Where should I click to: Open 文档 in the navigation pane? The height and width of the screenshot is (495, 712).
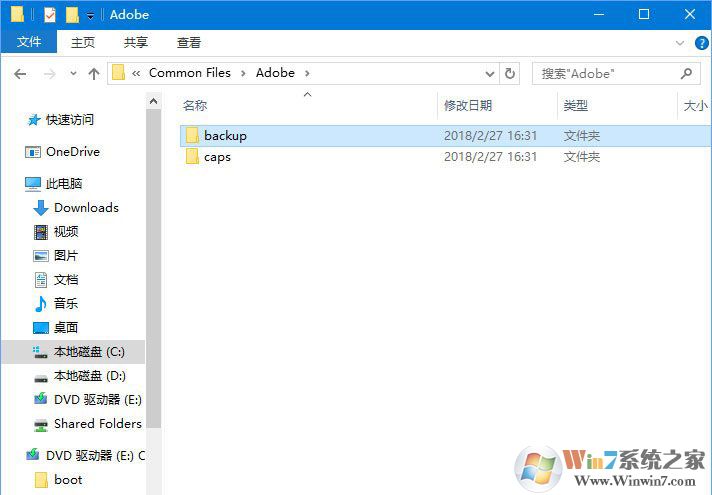coord(66,279)
